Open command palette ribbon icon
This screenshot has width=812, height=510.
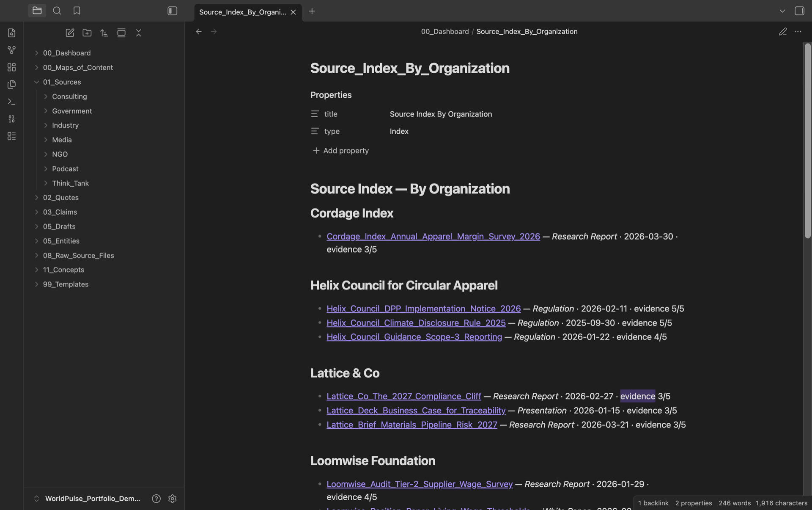[x=11, y=102]
